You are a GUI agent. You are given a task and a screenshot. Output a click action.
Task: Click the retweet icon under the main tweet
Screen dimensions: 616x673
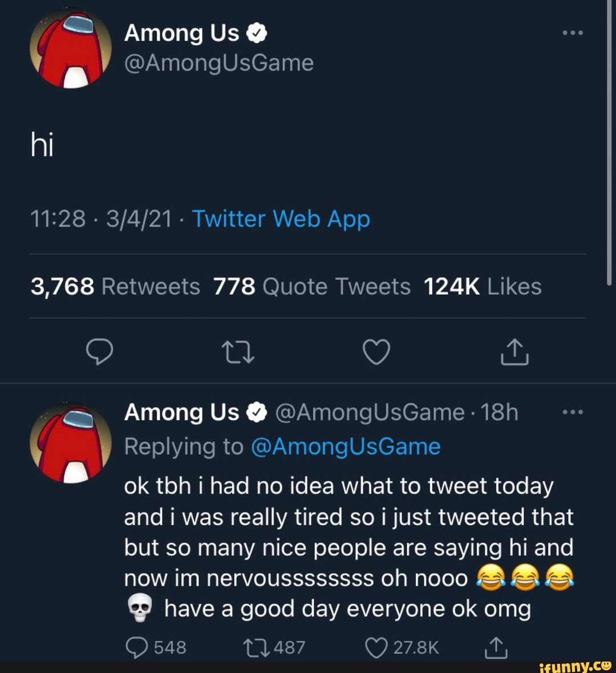tap(238, 352)
